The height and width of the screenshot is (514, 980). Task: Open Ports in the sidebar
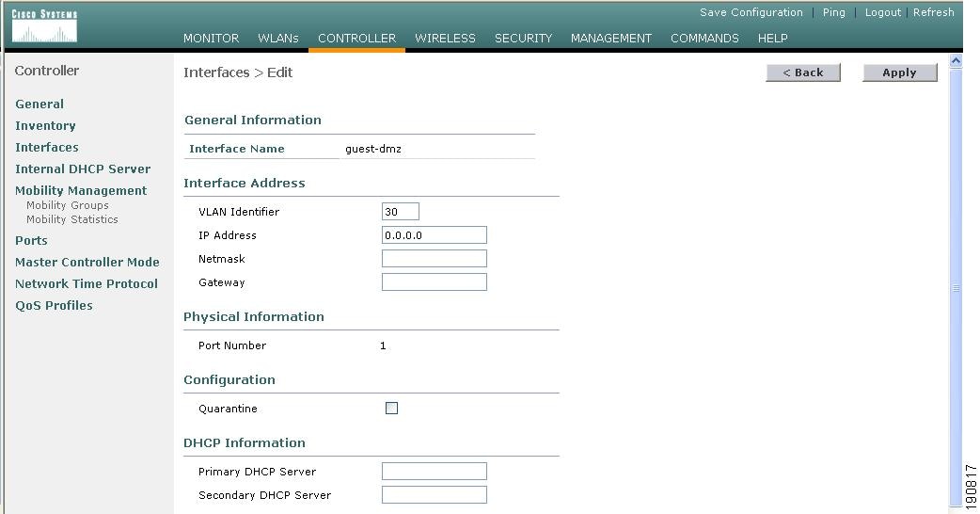click(31, 241)
